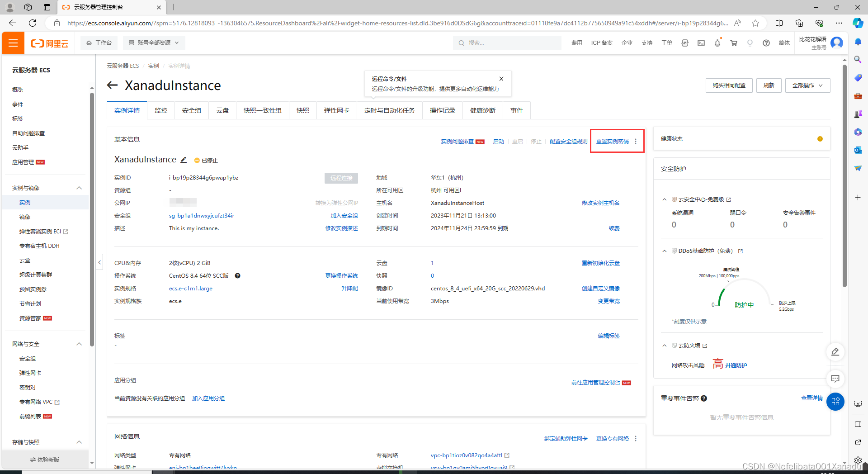The width and height of the screenshot is (868, 474).
Task: Add this page to browser favorites
Action: click(x=755, y=23)
